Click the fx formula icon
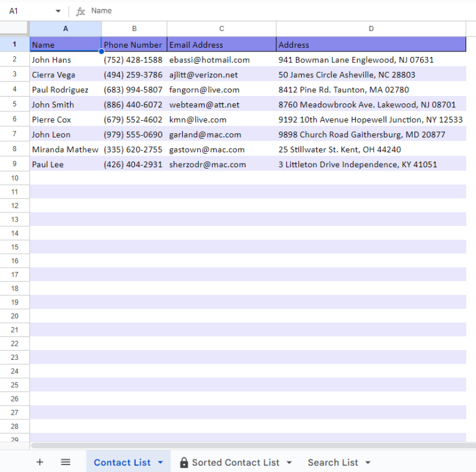 [x=81, y=11]
